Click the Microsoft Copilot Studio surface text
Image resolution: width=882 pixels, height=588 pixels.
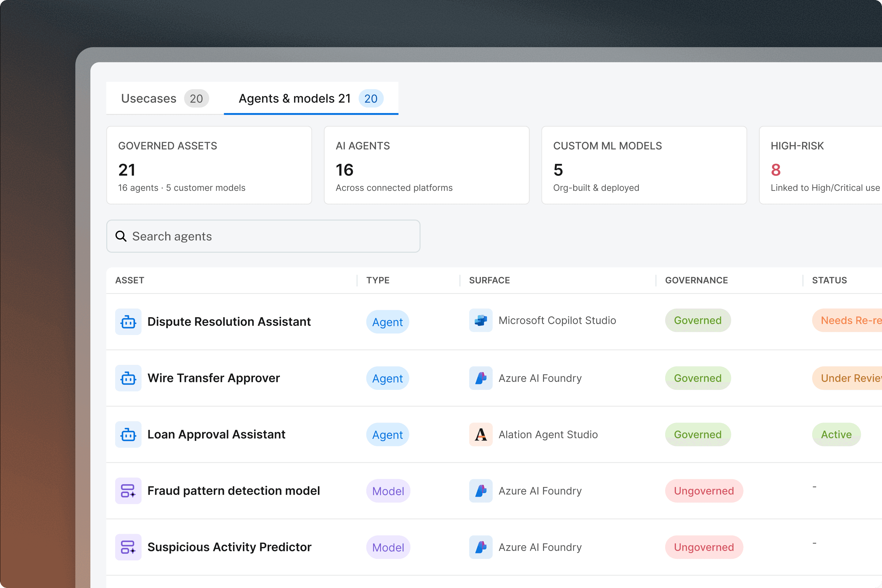point(557,320)
